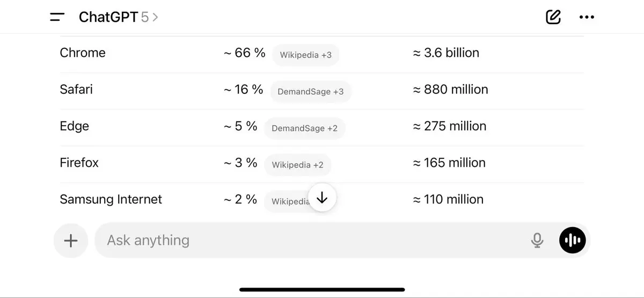Start voice mode with waveform button

tap(573, 241)
